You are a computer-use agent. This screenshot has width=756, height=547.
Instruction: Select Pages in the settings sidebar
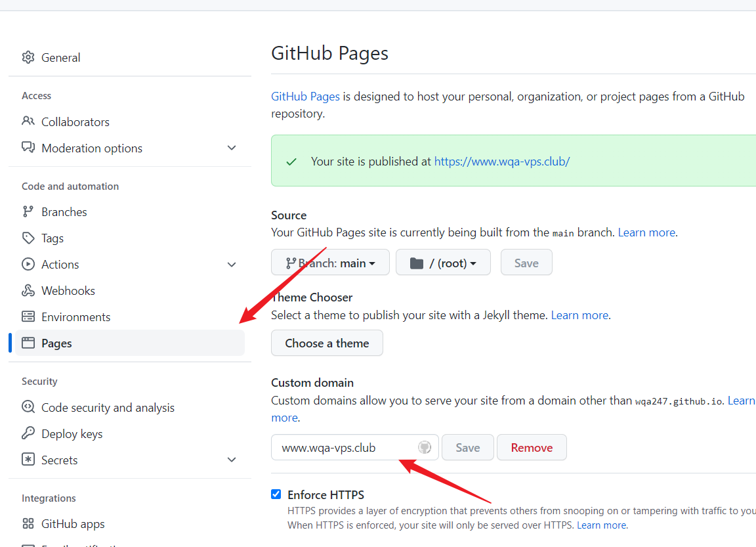point(57,343)
